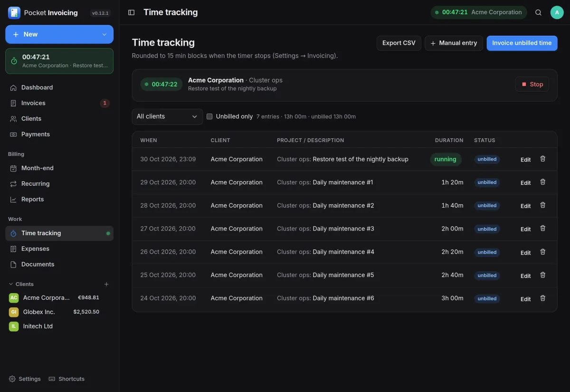Enable the Unbilled only checkbox
The image size is (570, 392).
[209, 116]
